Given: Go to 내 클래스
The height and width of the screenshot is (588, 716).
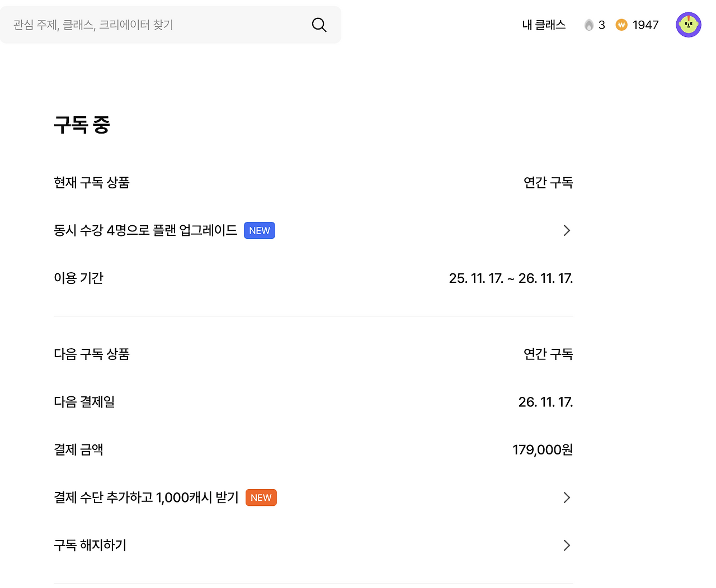Looking at the screenshot, I should tap(544, 25).
